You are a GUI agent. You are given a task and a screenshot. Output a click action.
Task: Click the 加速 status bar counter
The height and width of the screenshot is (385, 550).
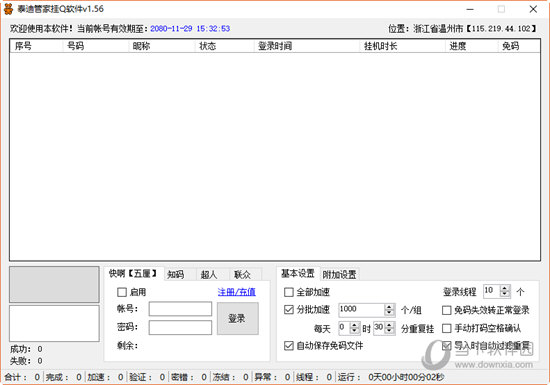tap(106, 377)
